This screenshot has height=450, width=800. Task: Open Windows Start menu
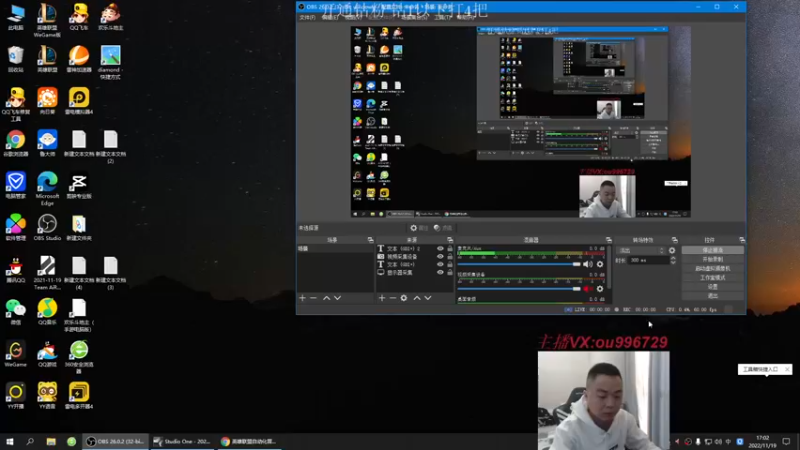click(x=10, y=441)
